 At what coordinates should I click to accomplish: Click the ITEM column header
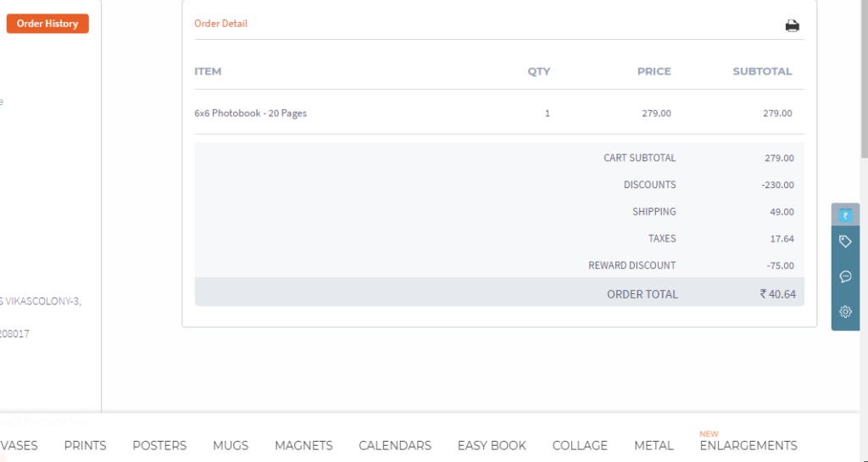coord(209,71)
